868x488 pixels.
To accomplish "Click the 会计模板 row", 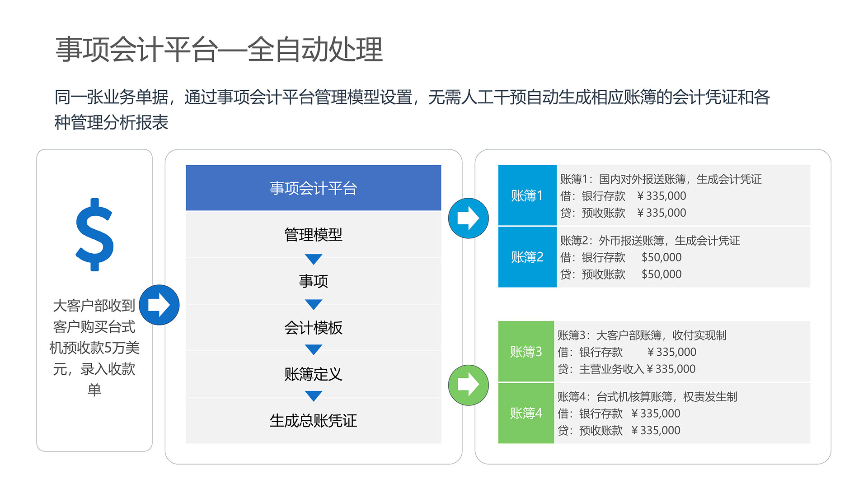I will pos(313,328).
